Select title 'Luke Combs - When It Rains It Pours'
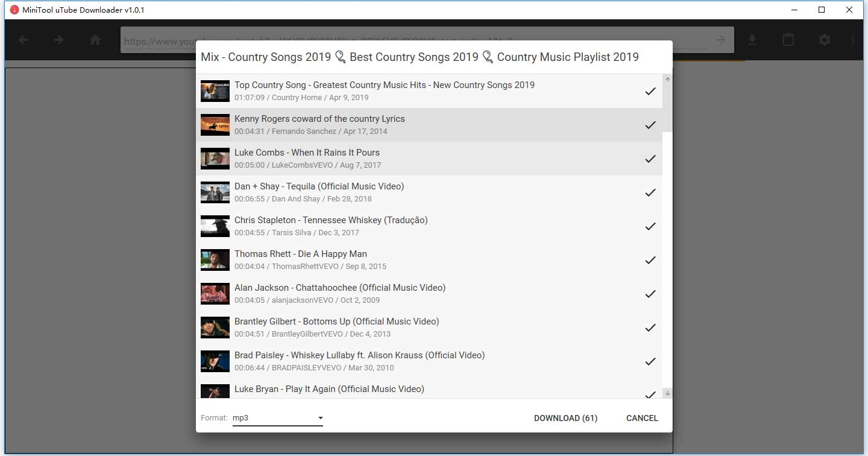The image size is (868, 456). tap(307, 153)
